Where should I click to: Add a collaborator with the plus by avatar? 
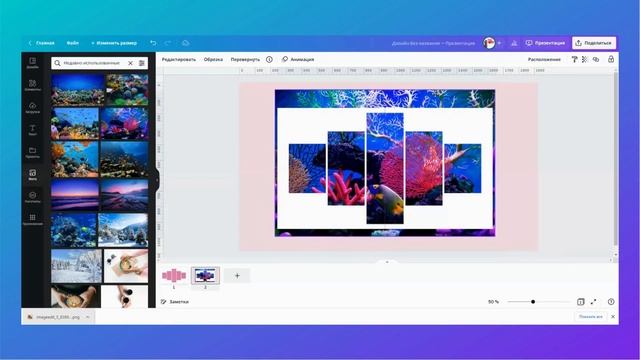(499, 43)
